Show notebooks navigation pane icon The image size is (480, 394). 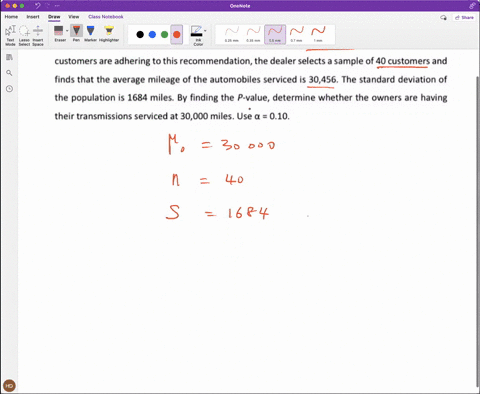pyautogui.click(x=9, y=57)
